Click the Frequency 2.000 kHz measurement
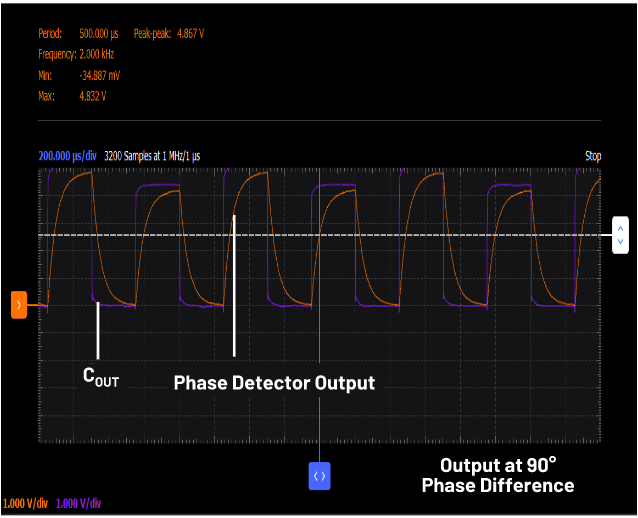This screenshot has width=638, height=518. coord(76,54)
